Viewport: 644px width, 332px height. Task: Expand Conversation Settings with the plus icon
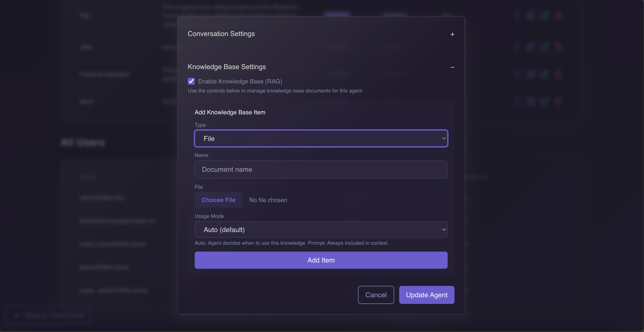click(x=452, y=34)
